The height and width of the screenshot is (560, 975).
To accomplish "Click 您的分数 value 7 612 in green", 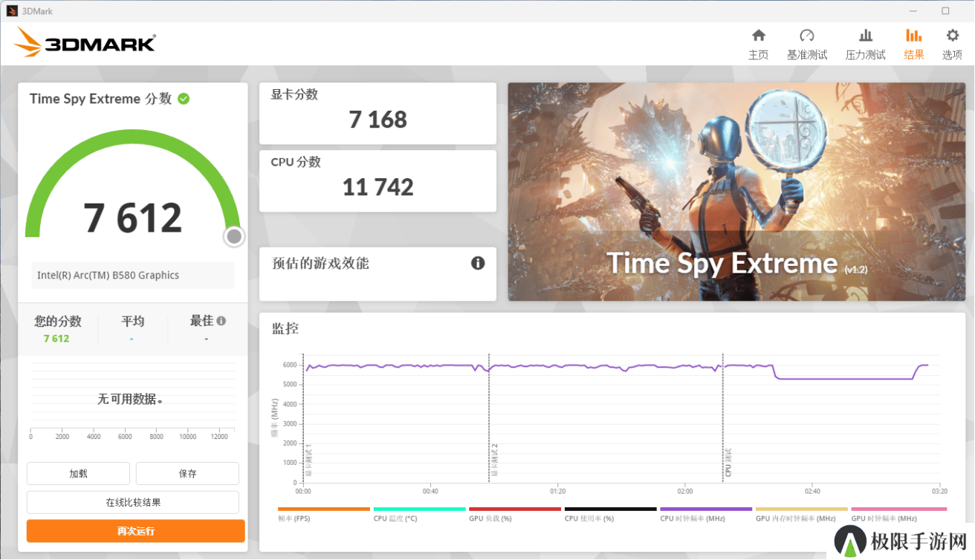I will pyautogui.click(x=56, y=339).
